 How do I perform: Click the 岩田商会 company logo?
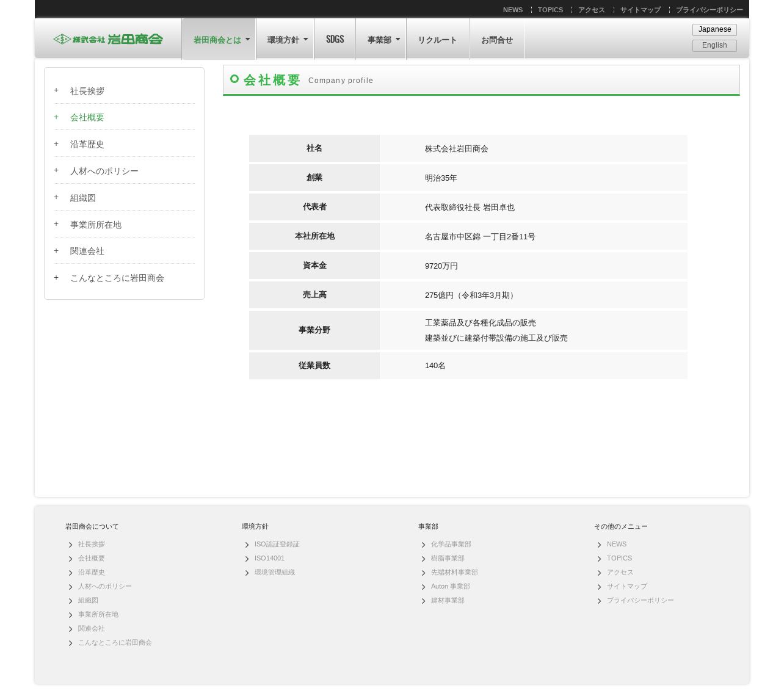(x=108, y=39)
